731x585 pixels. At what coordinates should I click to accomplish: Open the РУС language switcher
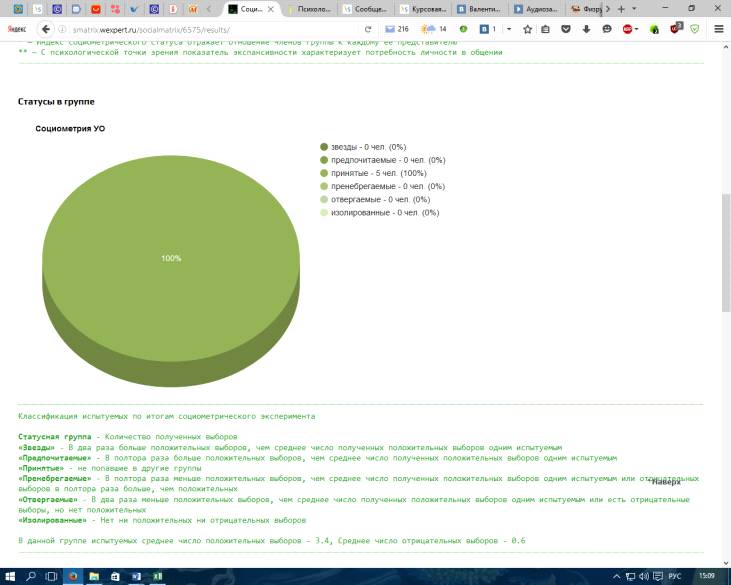[674, 577]
